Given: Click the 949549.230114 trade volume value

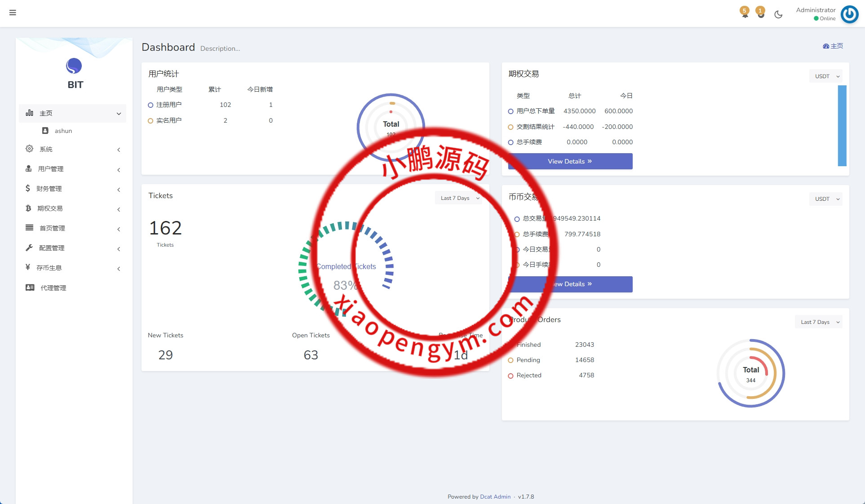Looking at the screenshot, I should pos(577,218).
